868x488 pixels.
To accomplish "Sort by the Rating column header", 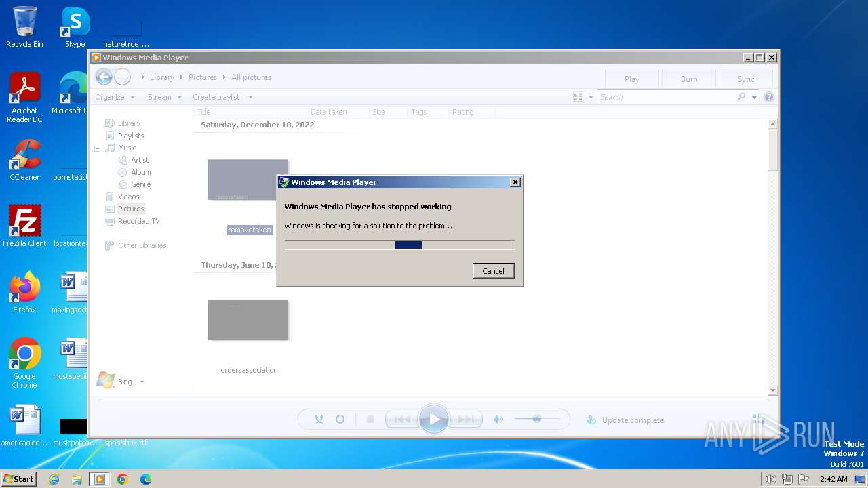I will point(473,112).
